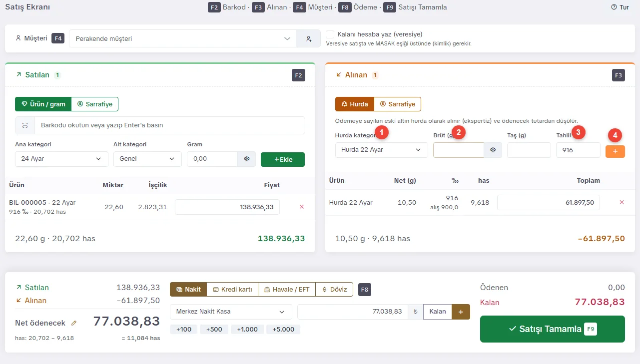Choose Kredi kartı payment method

tap(232, 289)
